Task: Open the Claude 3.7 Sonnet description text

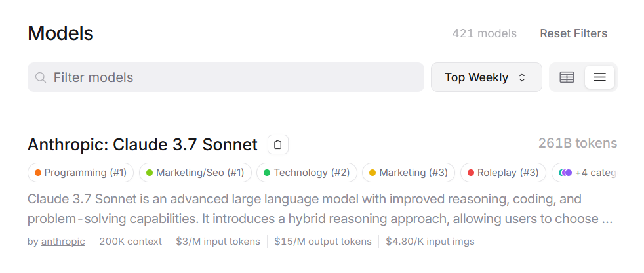Action: pyautogui.click(x=320, y=209)
